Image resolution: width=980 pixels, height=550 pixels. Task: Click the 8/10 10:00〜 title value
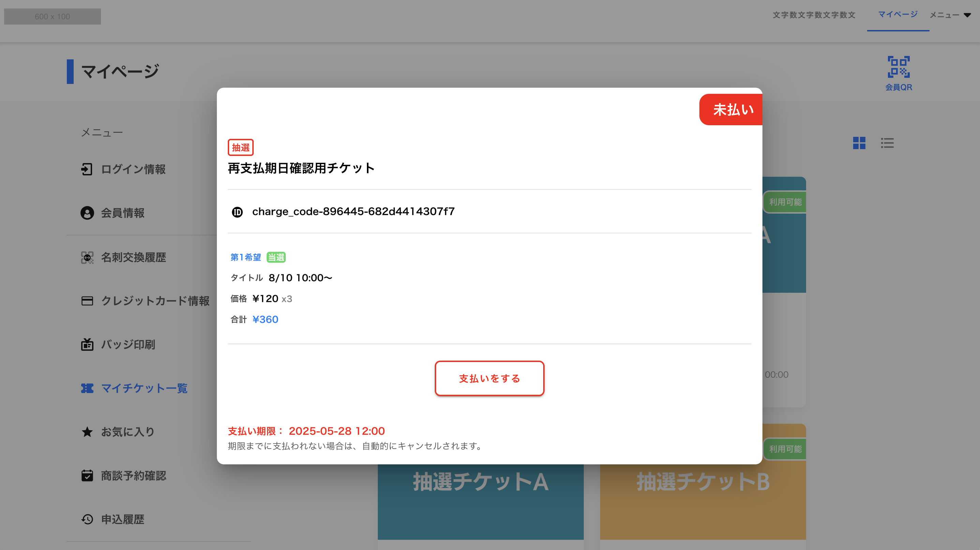coord(300,278)
